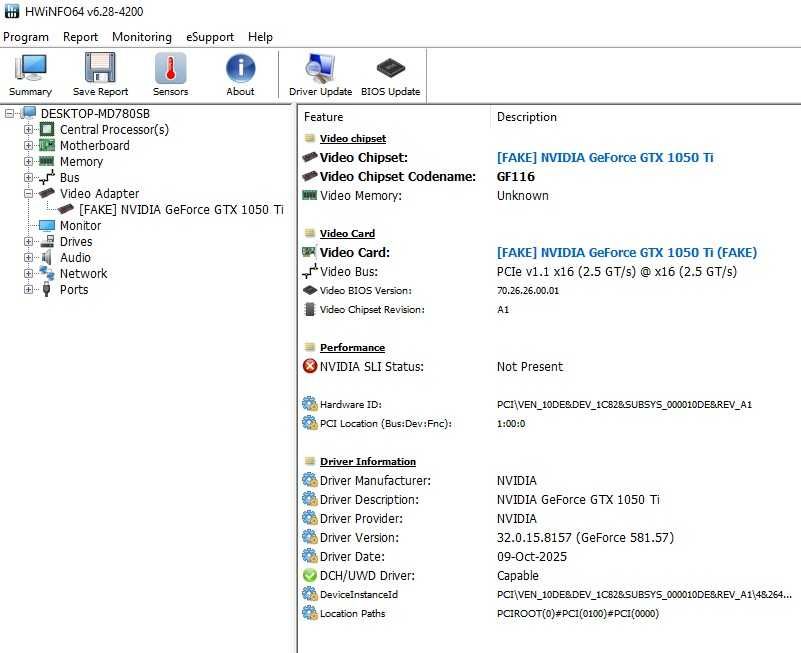Click the gear icon beside Driver Version

tap(310, 537)
